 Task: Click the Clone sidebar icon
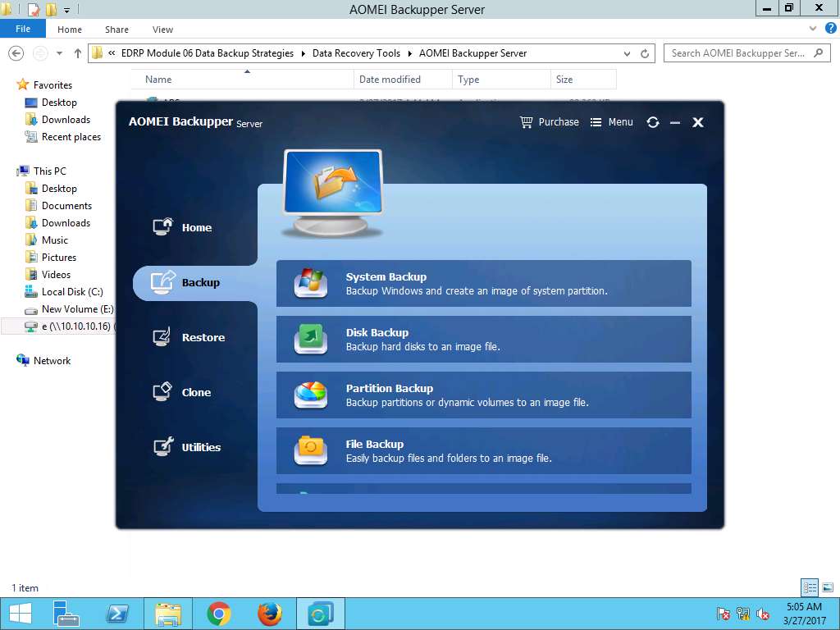tap(162, 391)
